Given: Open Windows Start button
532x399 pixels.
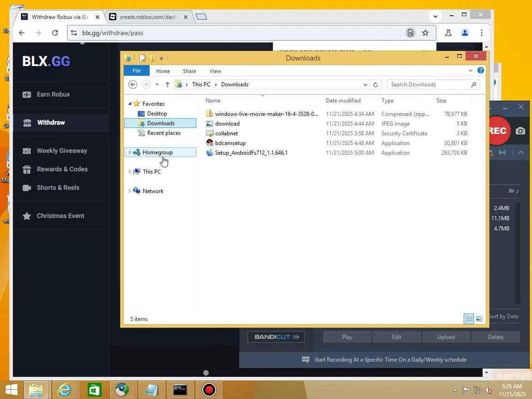Looking at the screenshot, I should [11, 389].
